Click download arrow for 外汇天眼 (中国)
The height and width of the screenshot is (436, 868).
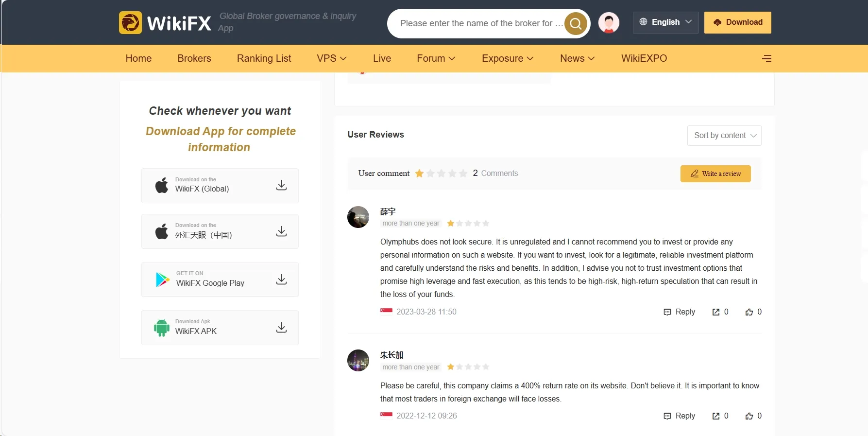pyautogui.click(x=281, y=231)
